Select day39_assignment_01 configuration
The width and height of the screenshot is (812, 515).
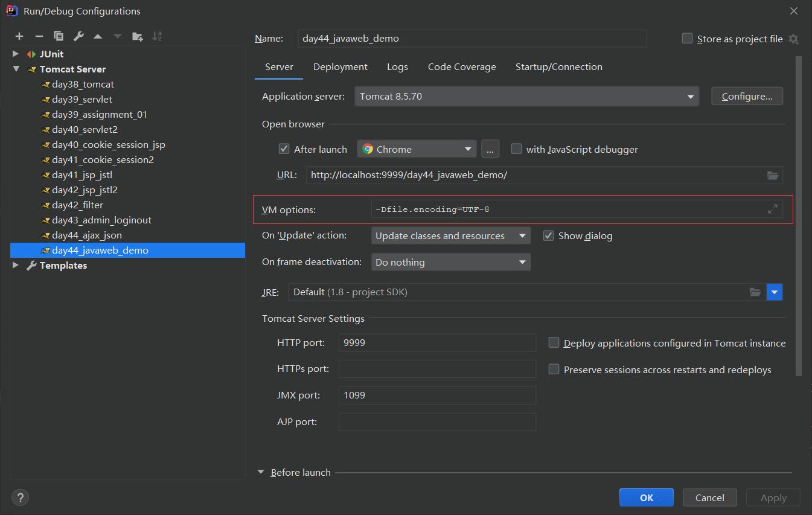point(100,114)
